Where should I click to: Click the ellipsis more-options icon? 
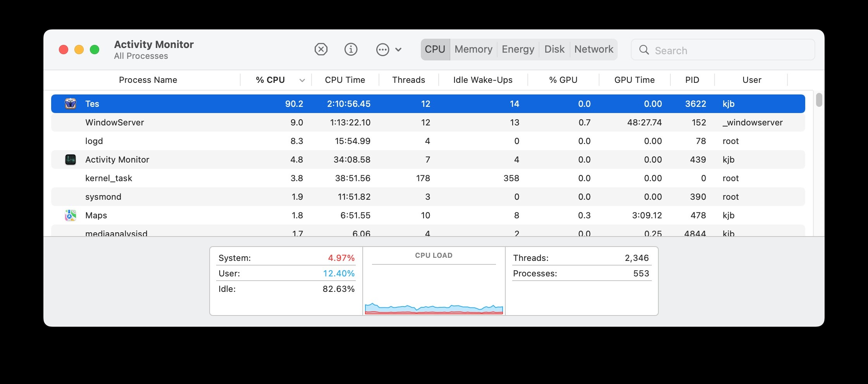pos(382,50)
